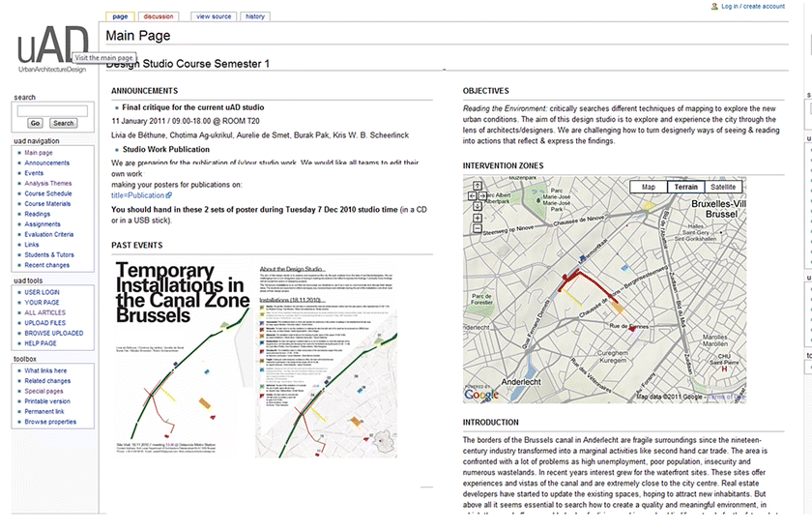Open UPLOAD FILES in uad tools

45,323
